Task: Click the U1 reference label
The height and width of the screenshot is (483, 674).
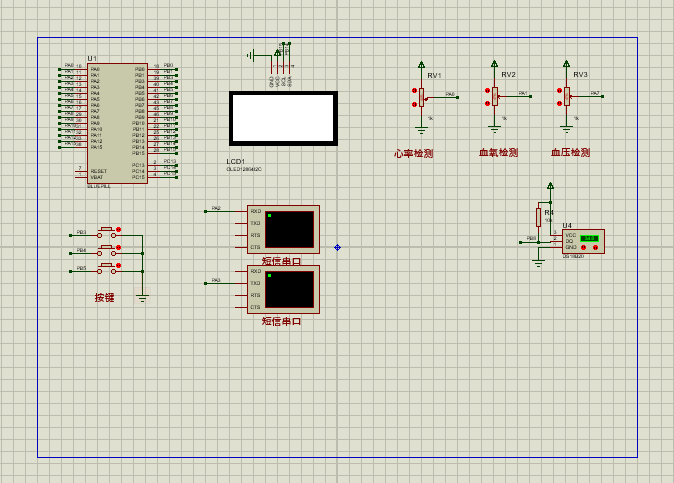Action: coord(92,58)
